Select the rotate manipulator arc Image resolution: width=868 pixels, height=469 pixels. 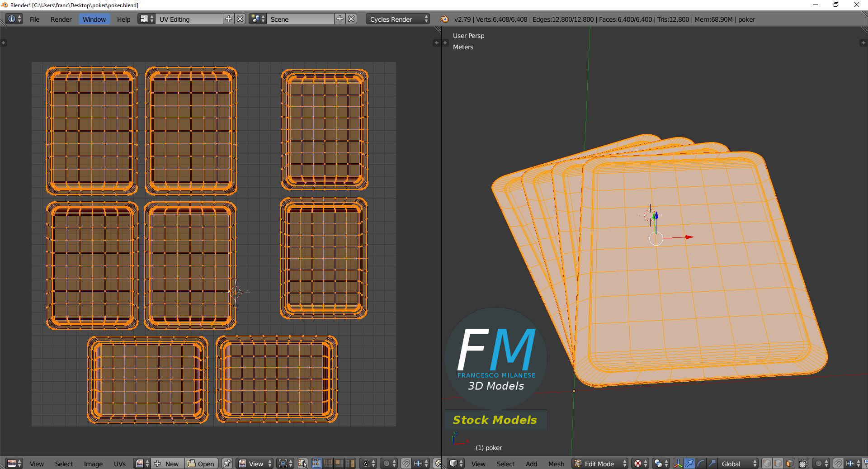[x=700, y=464]
